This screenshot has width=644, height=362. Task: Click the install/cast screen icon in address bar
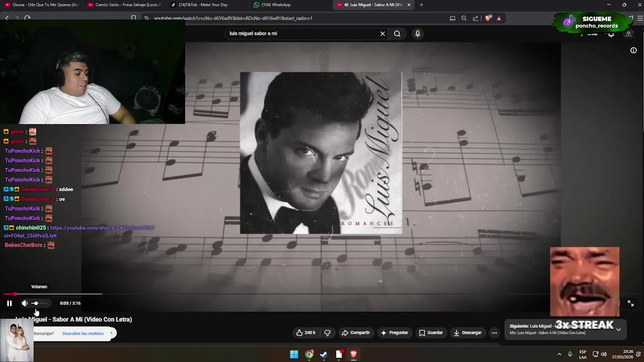pyautogui.click(x=452, y=18)
